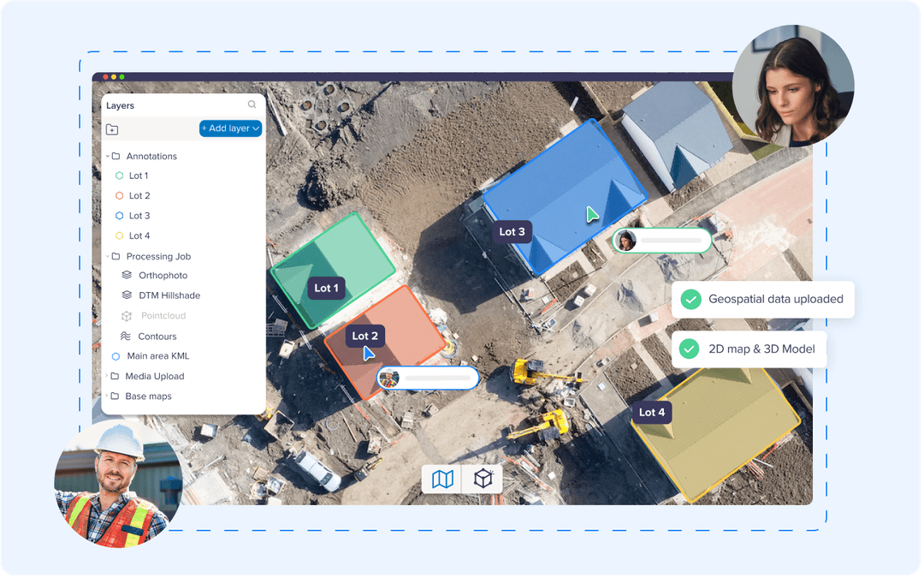
Task: Click the yellow Lot 4 polygon icon
Action: tap(119, 236)
